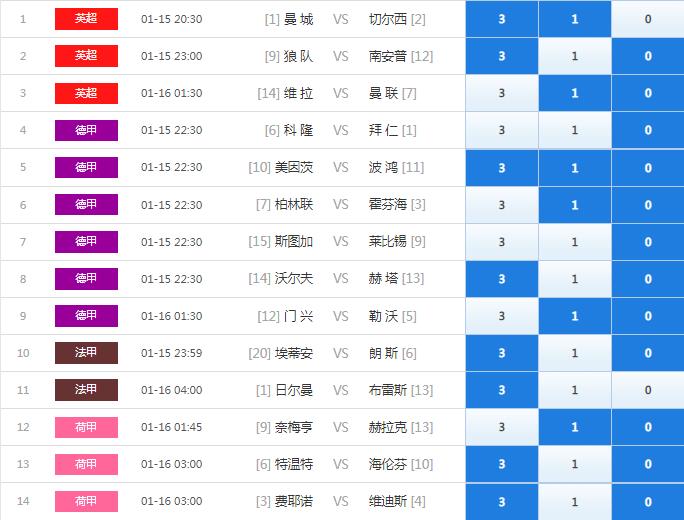Click the 法甲 tag in row 11
The height and width of the screenshot is (520, 684).
click(x=86, y=390)
